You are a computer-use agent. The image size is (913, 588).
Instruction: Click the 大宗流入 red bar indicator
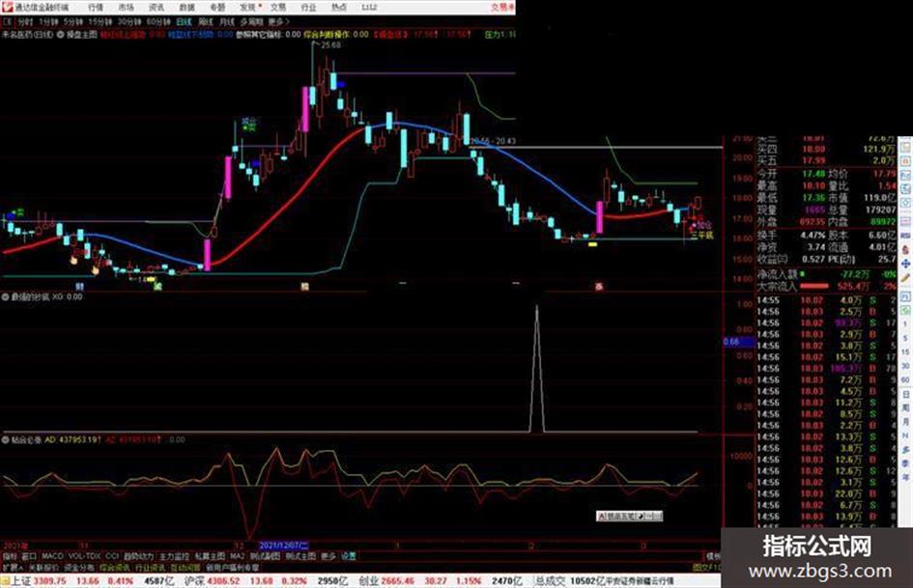point(814,287)
